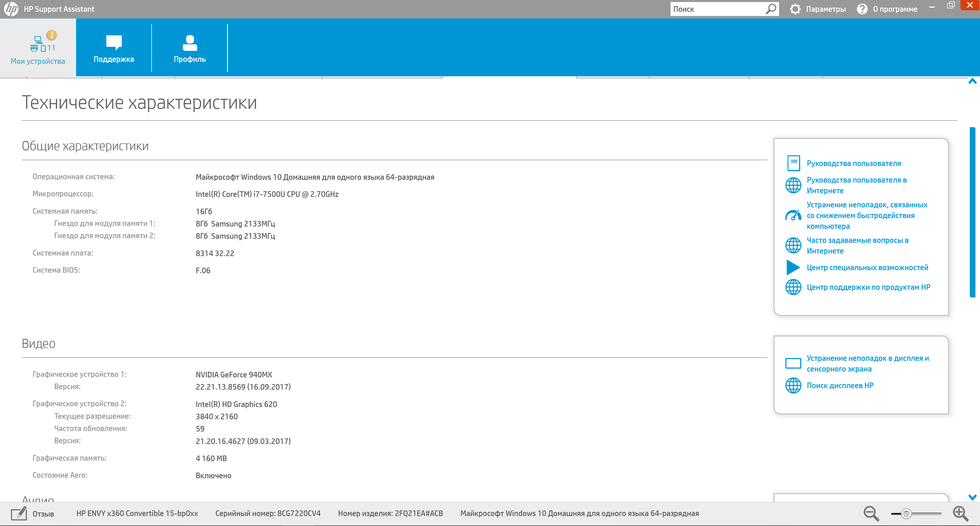Click the Profile person icon

190,43
